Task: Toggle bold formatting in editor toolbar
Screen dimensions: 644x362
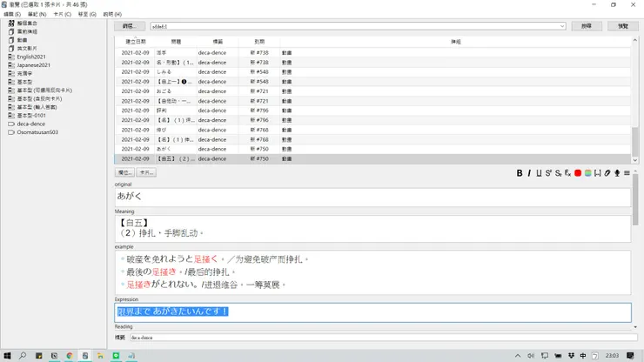Action: (x=520, y=173)
